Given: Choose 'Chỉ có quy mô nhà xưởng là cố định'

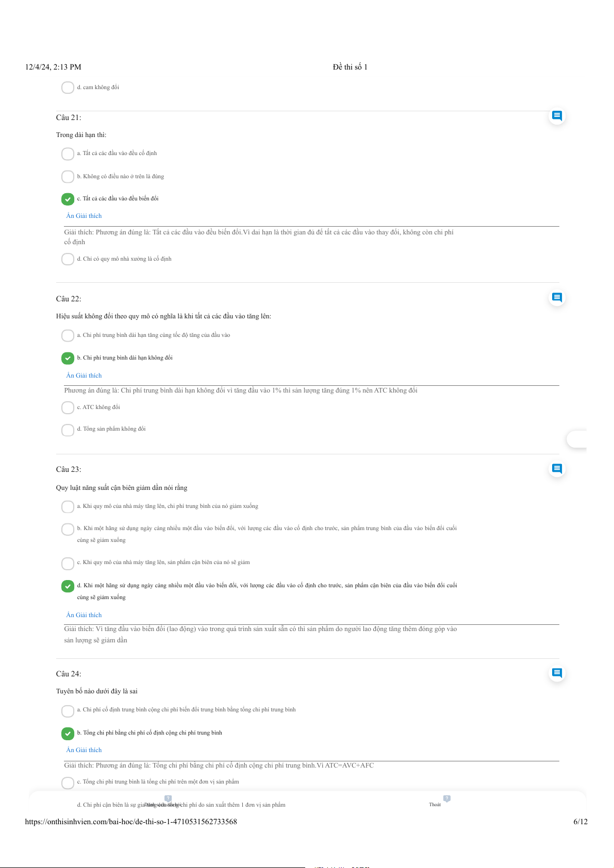Looking at the screenshot, I should click(68, 259).
